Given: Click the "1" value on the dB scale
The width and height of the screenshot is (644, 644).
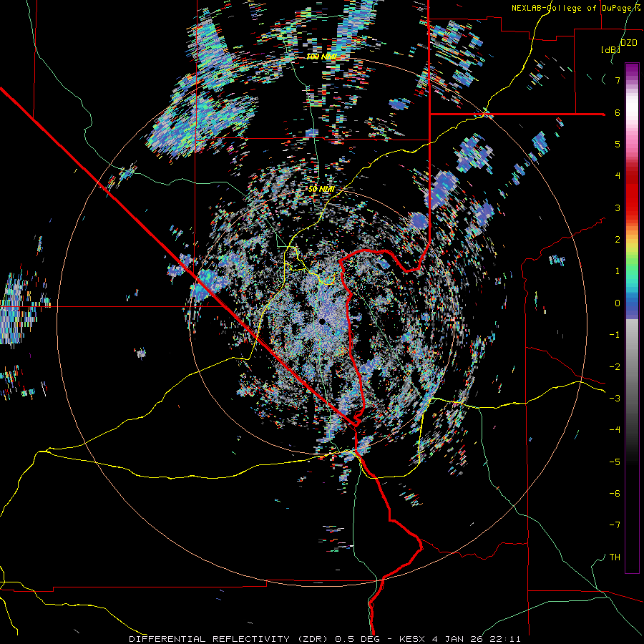Looking at the screenshot, I should tap(618, 271).
